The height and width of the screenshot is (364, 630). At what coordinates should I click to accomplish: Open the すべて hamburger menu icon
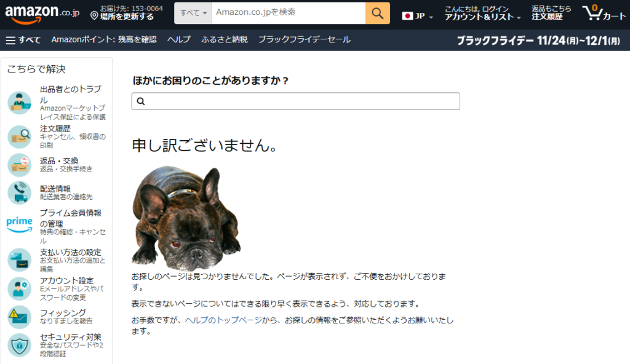tap(12, 39)
